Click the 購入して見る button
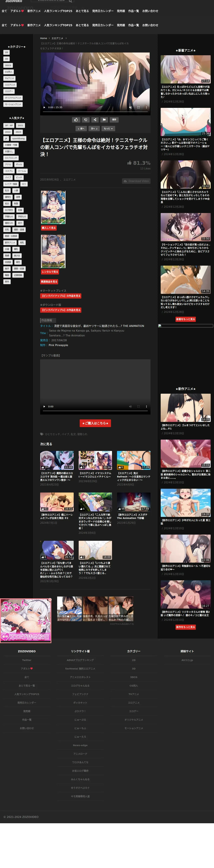Screen dimensions: 214x868 49,228
